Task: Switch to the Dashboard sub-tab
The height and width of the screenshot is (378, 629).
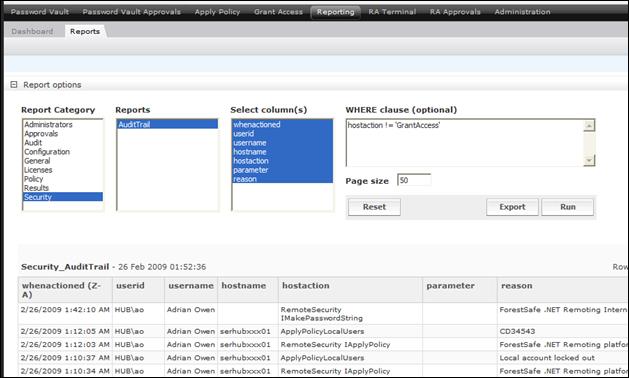Action: (x=32, y=31)
